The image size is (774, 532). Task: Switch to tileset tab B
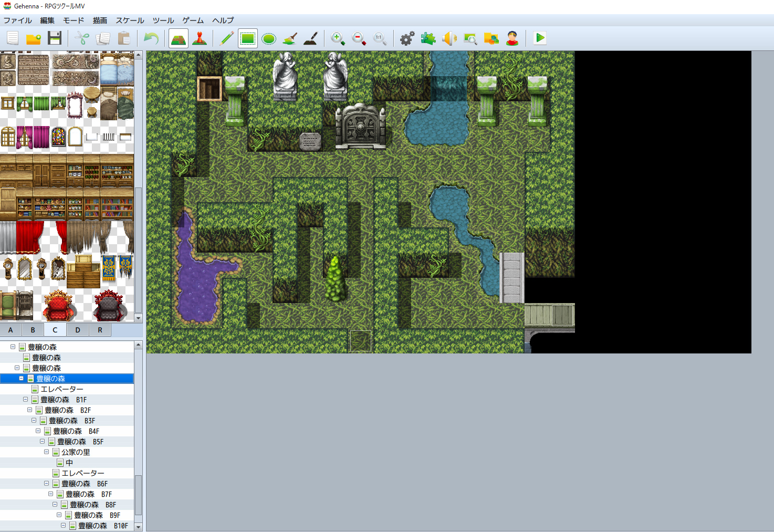[x=33, y=330]
